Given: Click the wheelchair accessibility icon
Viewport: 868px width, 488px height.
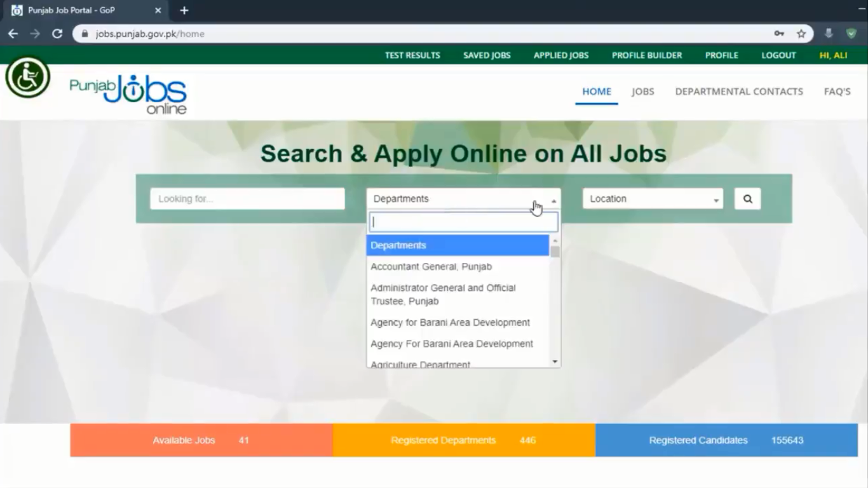Looking at the screenshot, I should point(27,77).
